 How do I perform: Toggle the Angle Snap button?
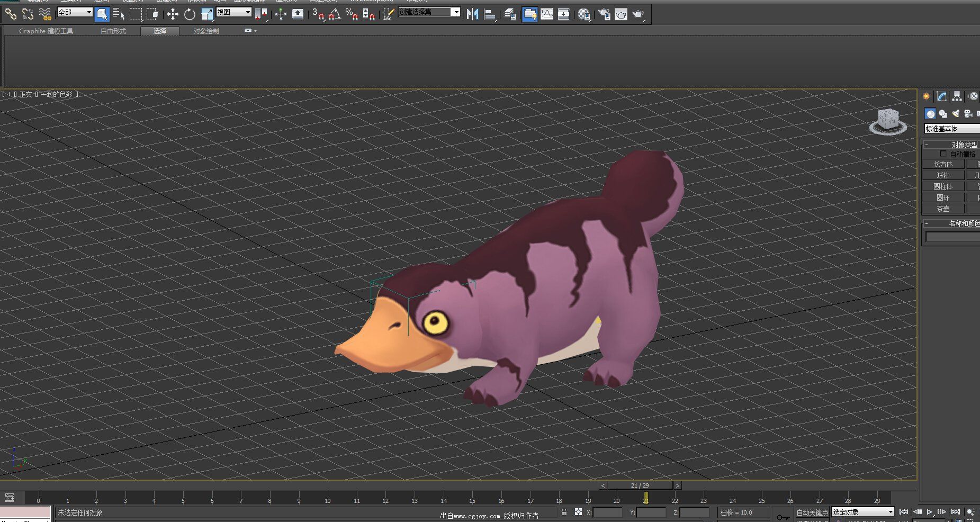coord(335,14)
